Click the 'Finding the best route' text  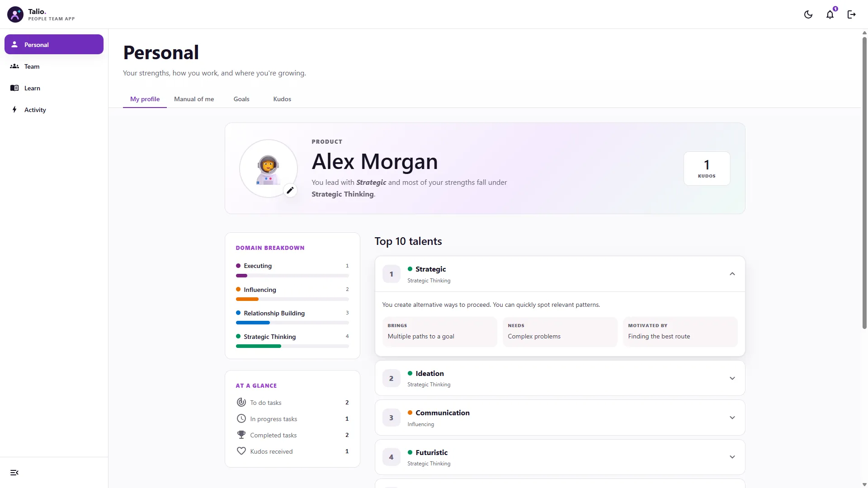point(659,336)
